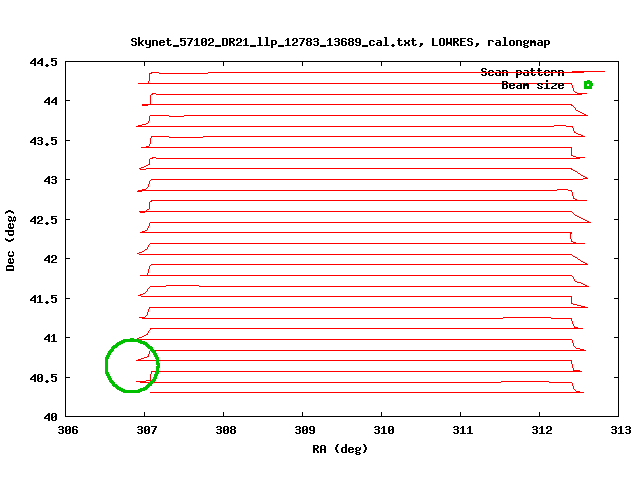
Task: Click the 307 RA tick label
Action: coord(147,430)
